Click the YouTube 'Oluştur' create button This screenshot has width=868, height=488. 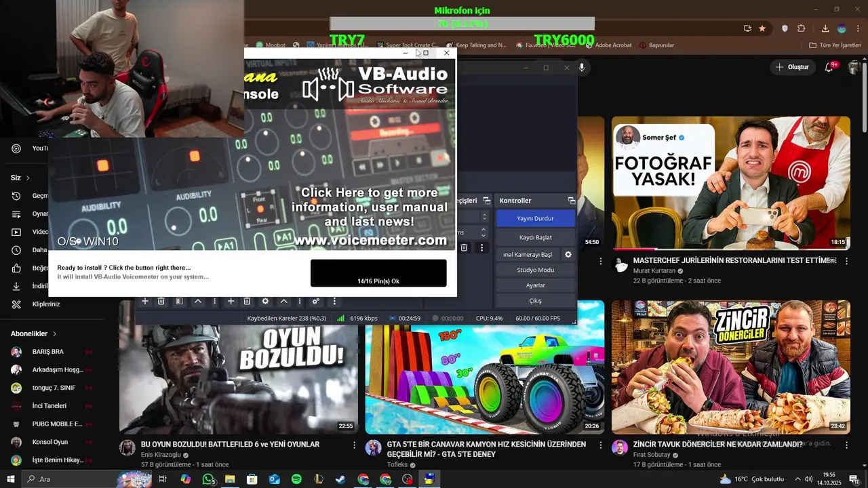(793, 67)
